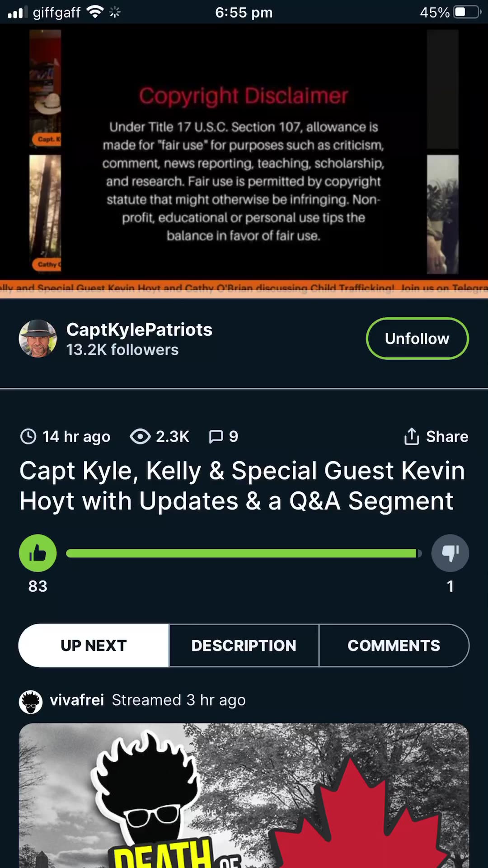Click the Share text button
Screen dimensions: 488x868
click(447, 436)
